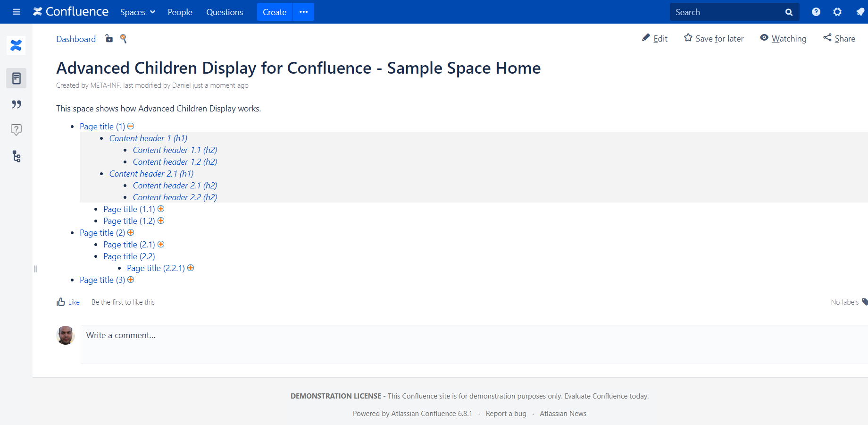
Task: Open the ellipsis more actions menu
Action: (x=303, y=12)
